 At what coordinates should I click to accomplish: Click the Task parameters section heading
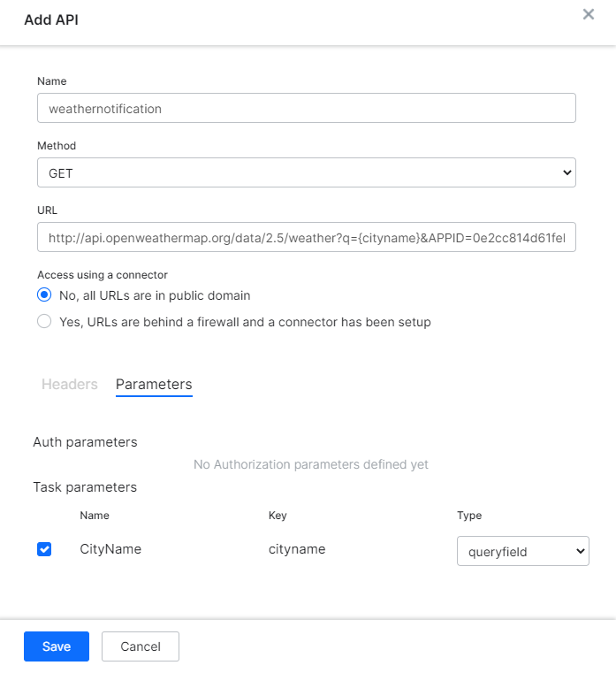(85, 487)
